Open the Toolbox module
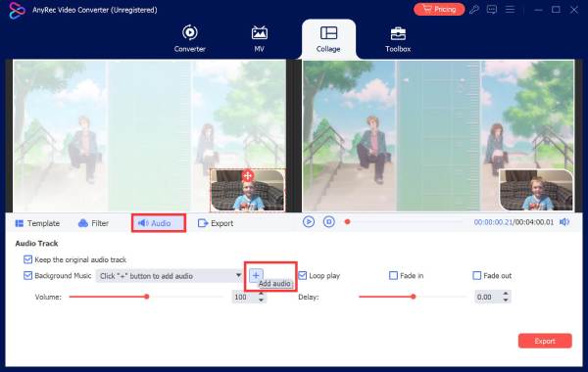Viewport: 588px width, 372px height. (398, 39)
